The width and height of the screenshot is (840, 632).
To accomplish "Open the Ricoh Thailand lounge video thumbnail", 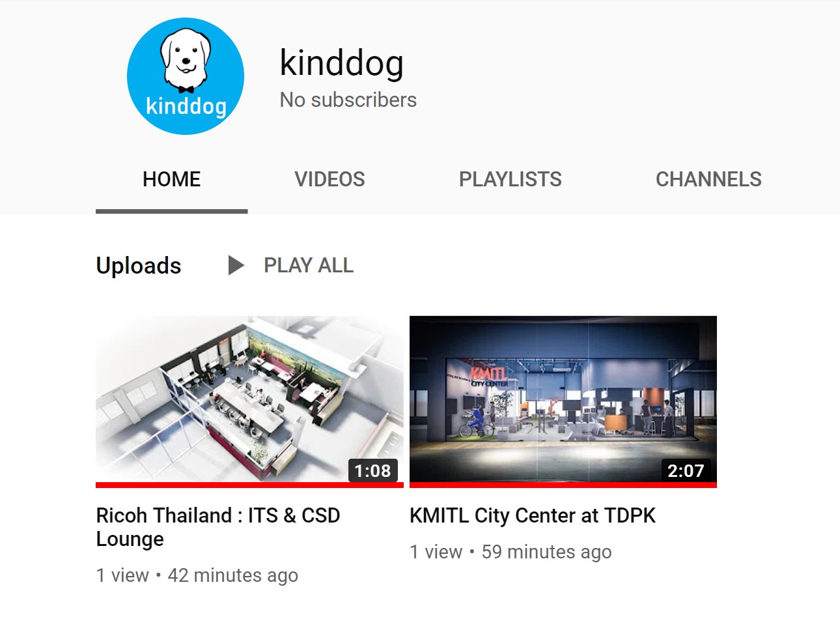I will pyautogui.click(x=249, y=399).
